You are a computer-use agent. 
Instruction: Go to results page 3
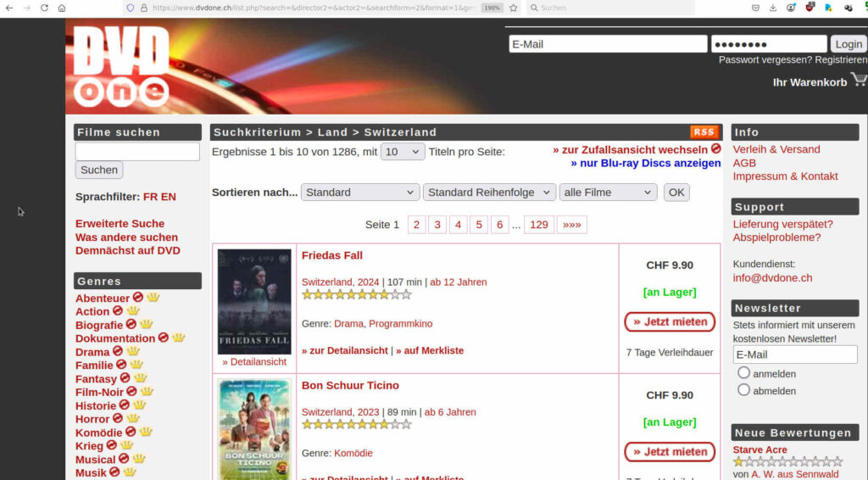click(x=437, y=225)
